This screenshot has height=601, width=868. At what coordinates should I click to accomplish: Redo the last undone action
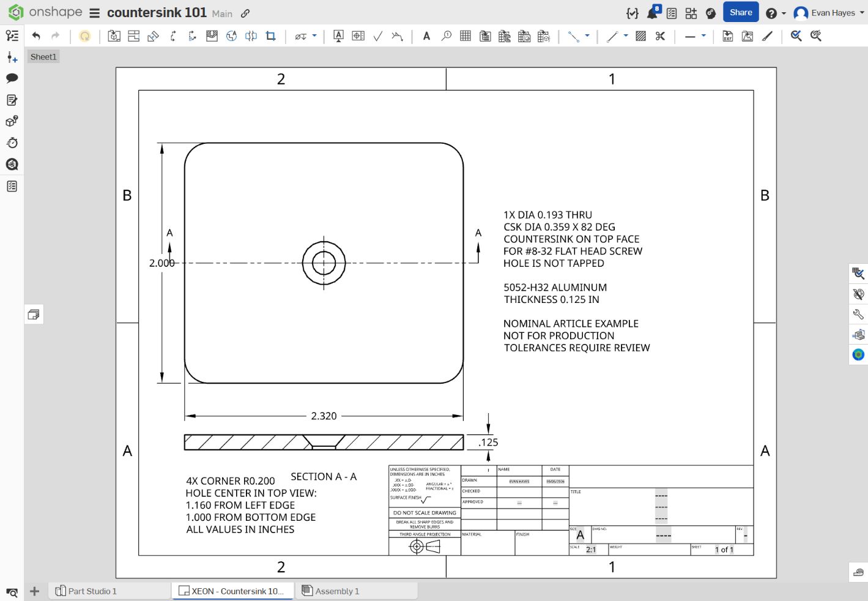coord(55,36)
